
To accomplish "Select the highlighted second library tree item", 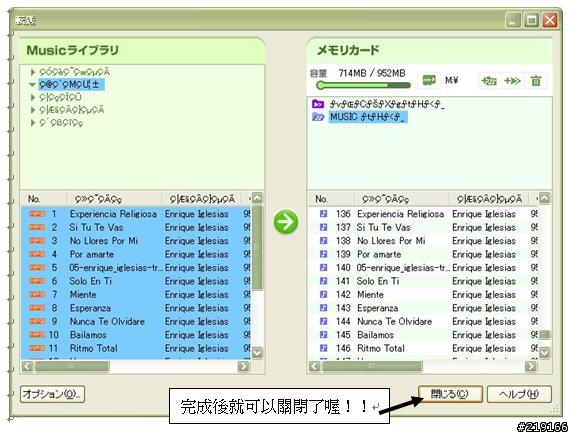I will (x=71, y=84).
